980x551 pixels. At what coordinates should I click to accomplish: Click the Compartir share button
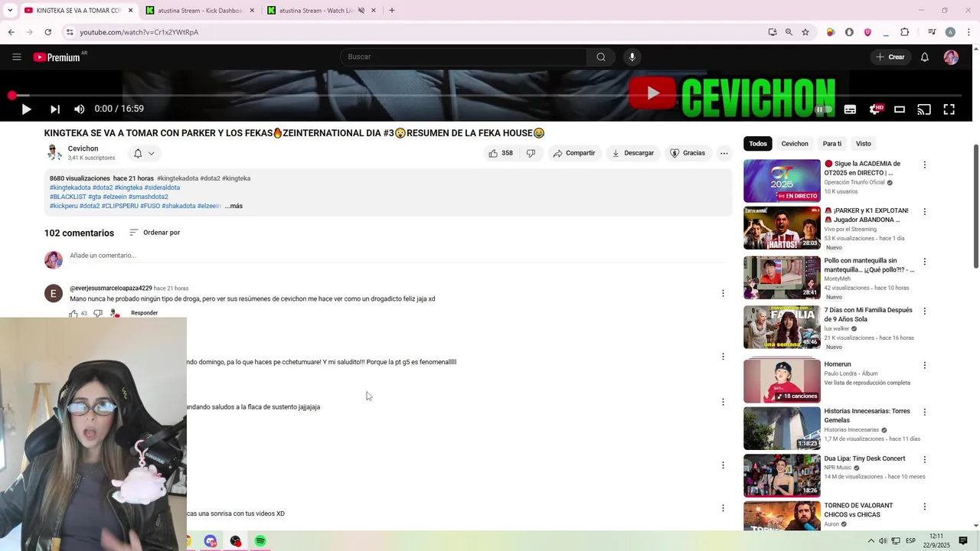pyautogui.click(x=574, y=153)
